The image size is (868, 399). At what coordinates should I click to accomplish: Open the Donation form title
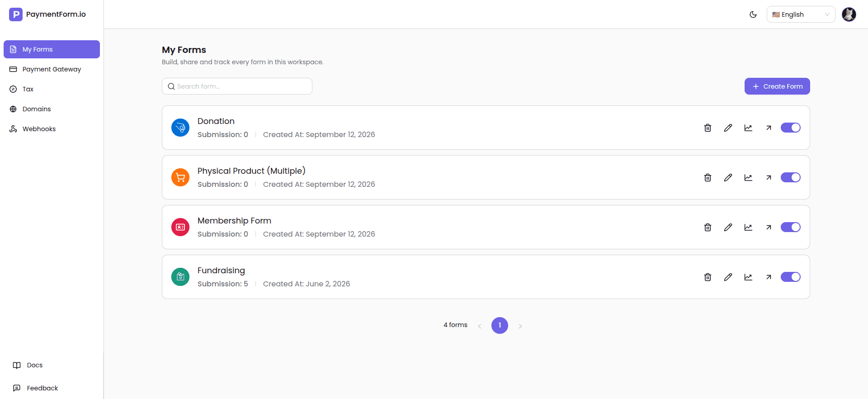[216, 121]
